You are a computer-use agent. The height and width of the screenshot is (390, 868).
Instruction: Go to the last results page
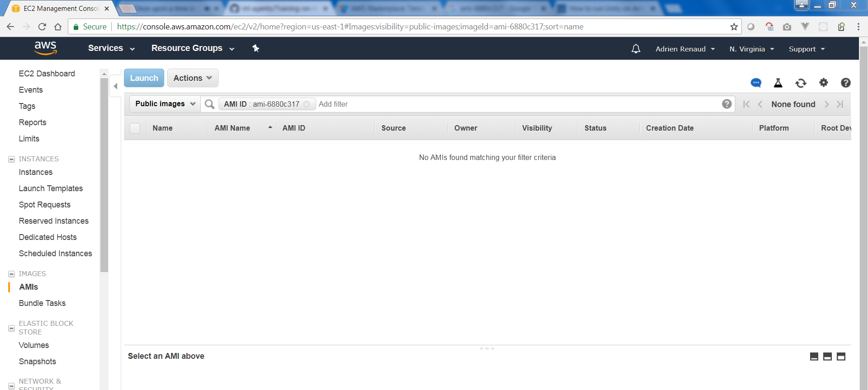840,104
